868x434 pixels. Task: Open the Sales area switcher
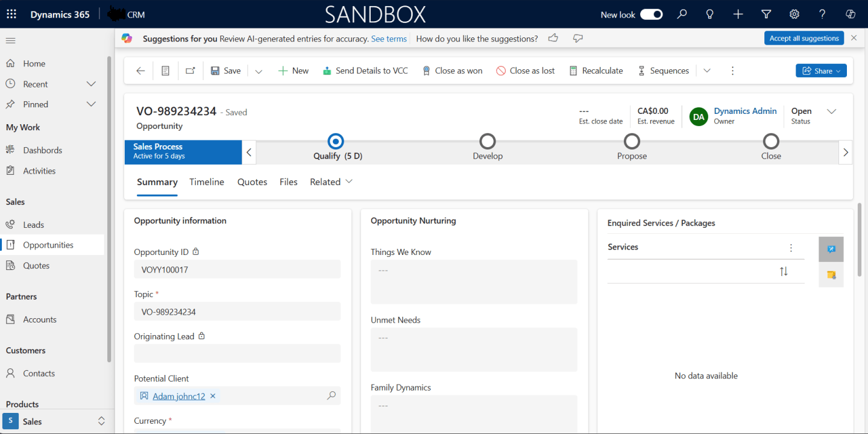click(x=55, y=421)
